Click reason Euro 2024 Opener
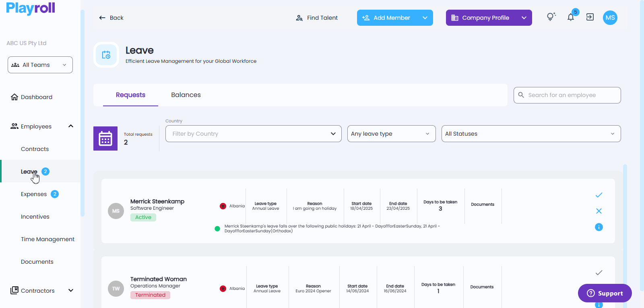This screenshot has width=644, height=308. click(x=313, y=291)
